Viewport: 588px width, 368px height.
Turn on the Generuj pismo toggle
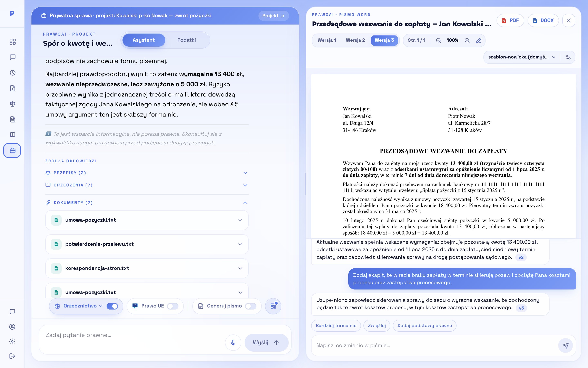[x=251, y=306]
